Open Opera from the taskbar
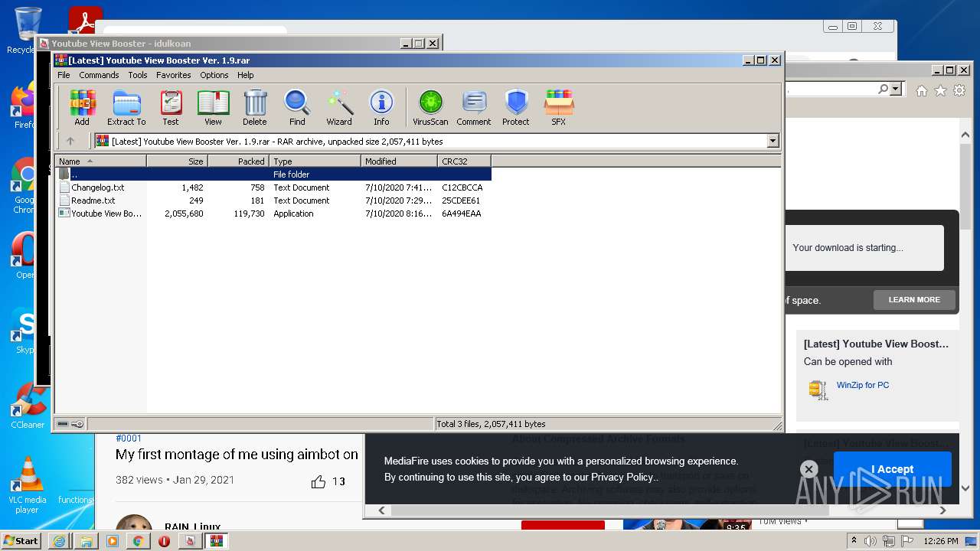The image size is (980, 551). 164,541
